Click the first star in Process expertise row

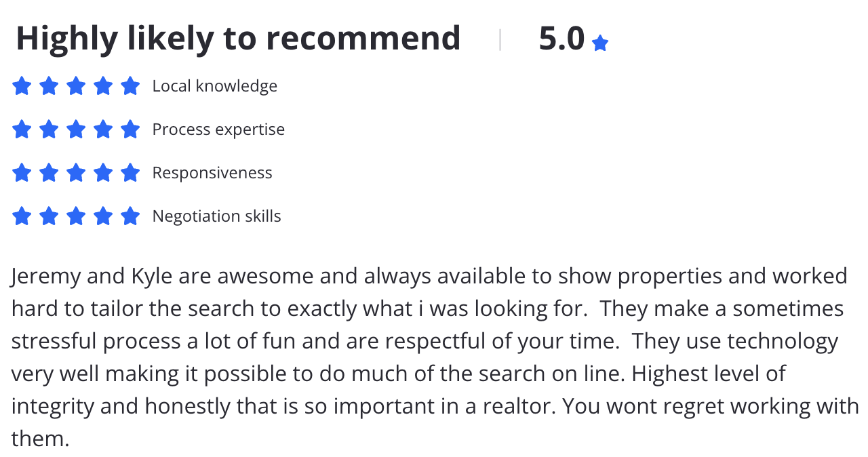click(22, 129)
